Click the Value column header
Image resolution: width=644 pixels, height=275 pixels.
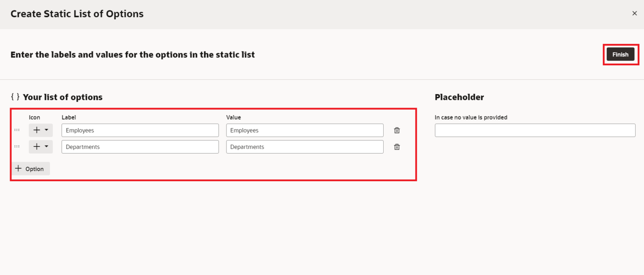[234, 117]
